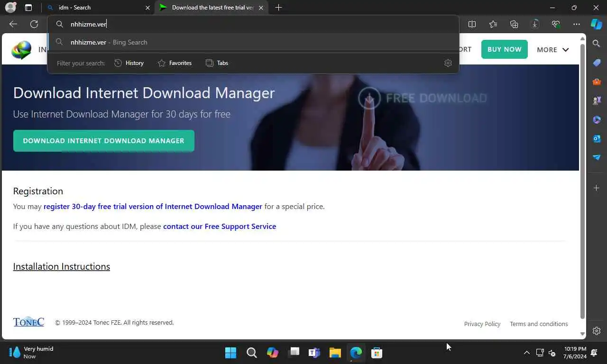Image resolution: width=607 pixels, height=364 pixels.
Task: Open sidebar Shopping tag icon
Action: pyautogui.click(x=597, y=63)
